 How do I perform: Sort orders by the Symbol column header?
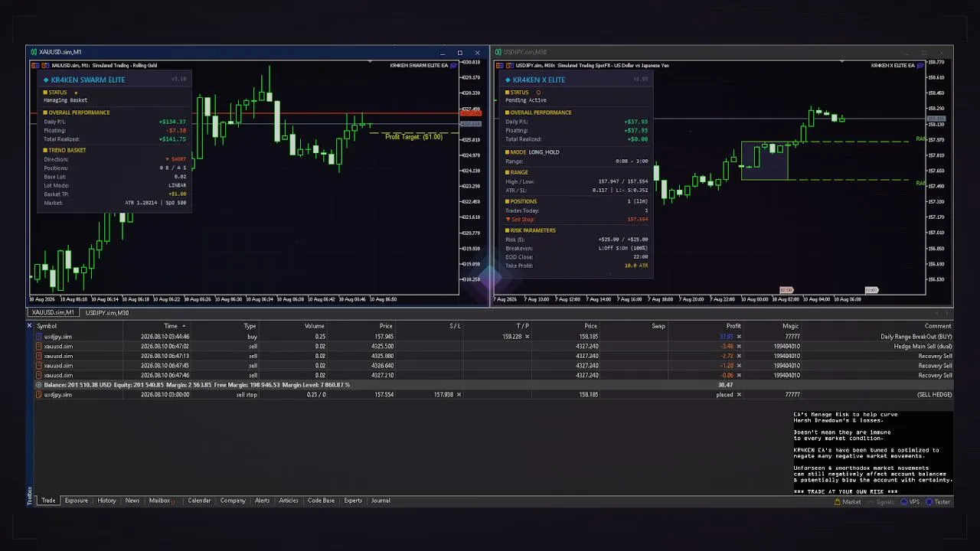coord(47,326)
